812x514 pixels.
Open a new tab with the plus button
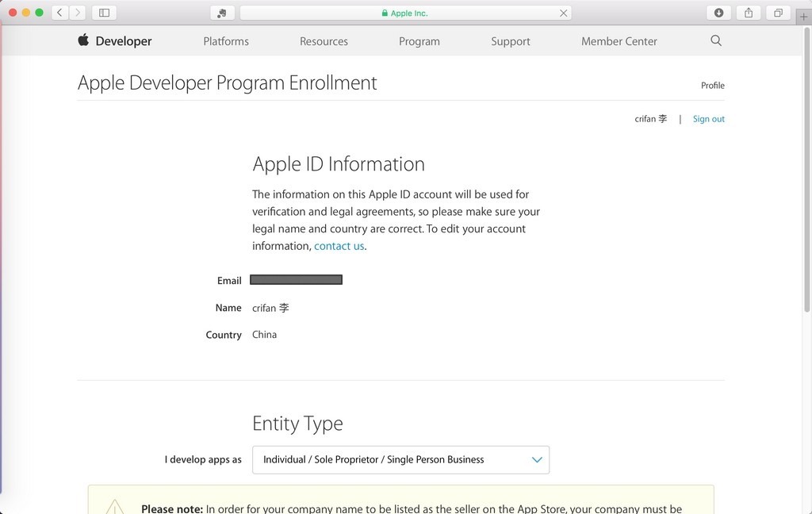click(x=803, y=17)
